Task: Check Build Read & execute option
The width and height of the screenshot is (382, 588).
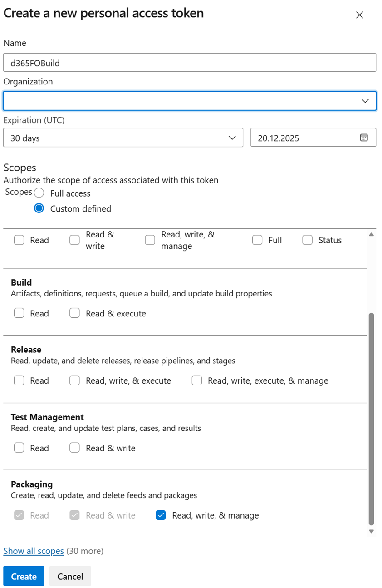Action: [74, 313]
